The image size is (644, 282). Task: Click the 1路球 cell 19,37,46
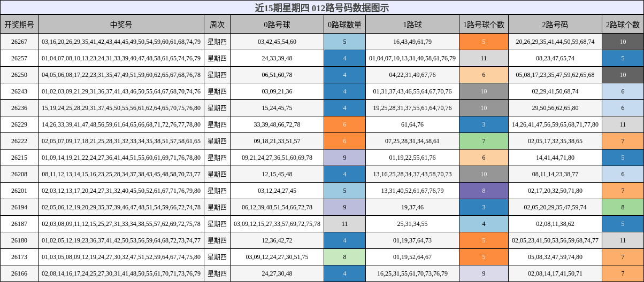point(412,207)
